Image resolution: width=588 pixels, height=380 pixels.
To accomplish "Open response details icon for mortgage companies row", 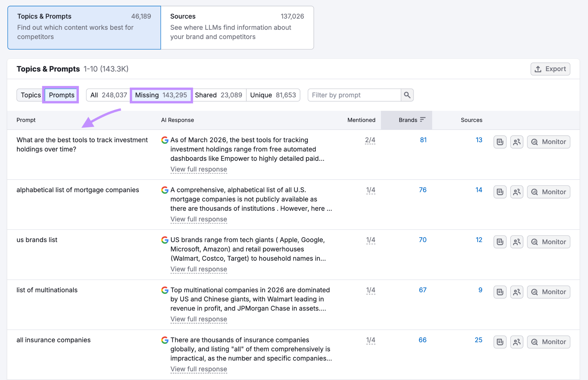I will [500, 192].
